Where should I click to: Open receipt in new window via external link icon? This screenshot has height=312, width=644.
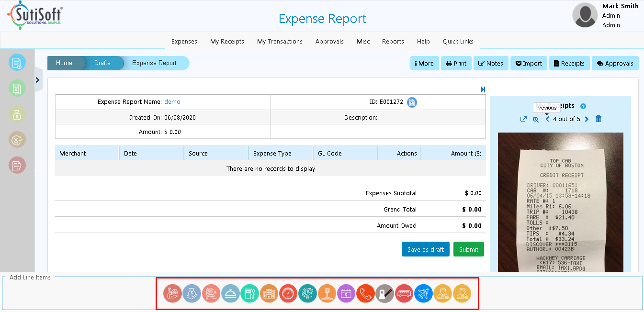point(523,119)
